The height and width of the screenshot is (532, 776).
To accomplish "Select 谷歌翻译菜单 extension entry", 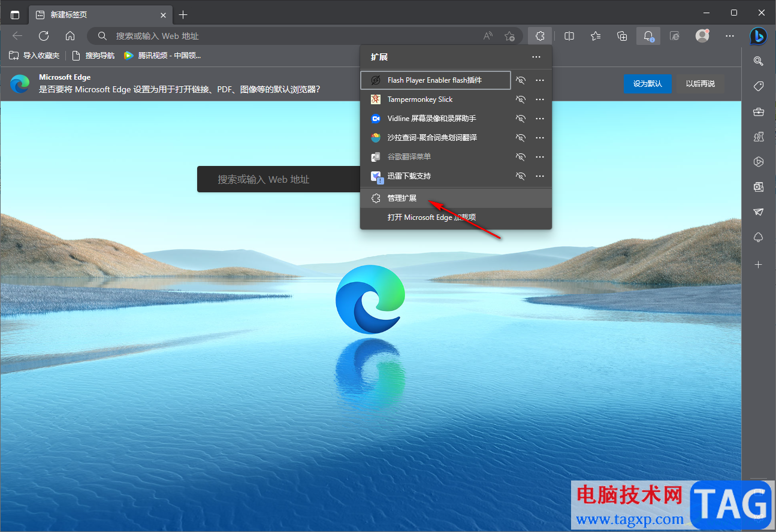I will [436, 157].
